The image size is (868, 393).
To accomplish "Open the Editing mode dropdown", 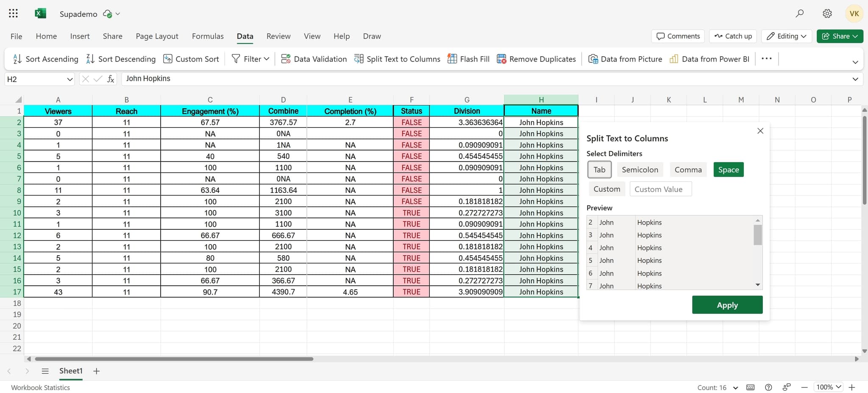I will (x=787, y=36).
